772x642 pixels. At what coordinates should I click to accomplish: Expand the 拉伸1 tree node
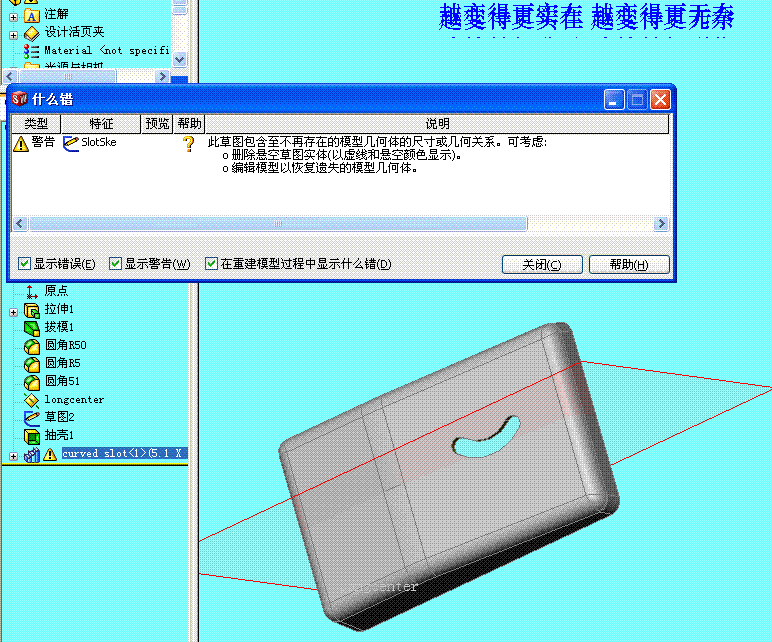click(13, 312)
